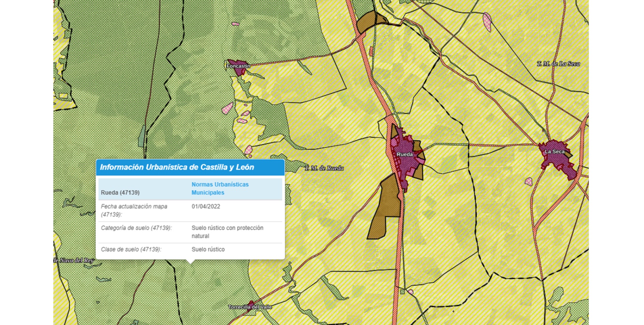Click the La Seca town label
This screenshot has width=644, height=325.
tap(554, 152)
